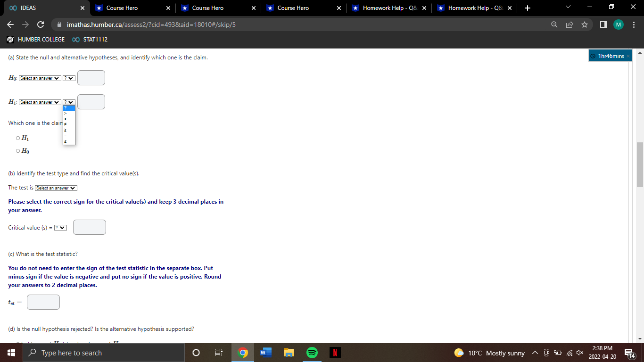Open the H1 'Select an answer' dropdown
This screenshot has width=644, height=362.
(x=40, y=102)
